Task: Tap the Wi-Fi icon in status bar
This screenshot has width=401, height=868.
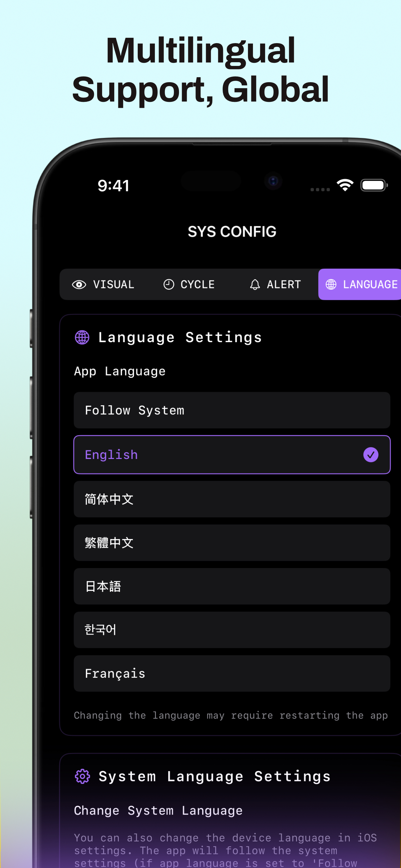Action: tap(345, 185)
